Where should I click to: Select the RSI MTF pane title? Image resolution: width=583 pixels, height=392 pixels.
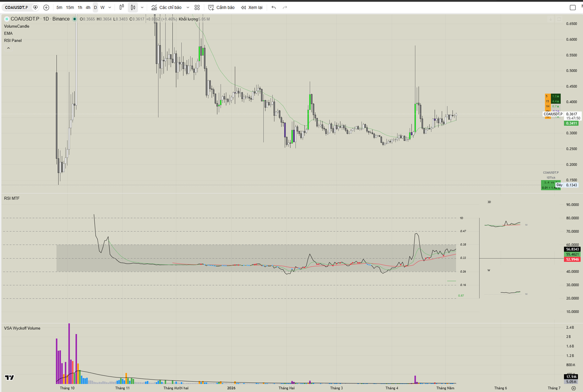coord(12,199)
